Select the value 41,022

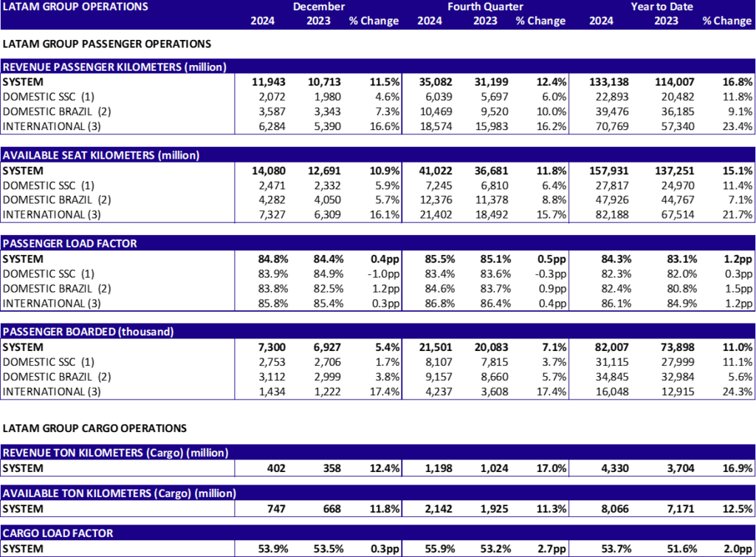coord(436,171)
